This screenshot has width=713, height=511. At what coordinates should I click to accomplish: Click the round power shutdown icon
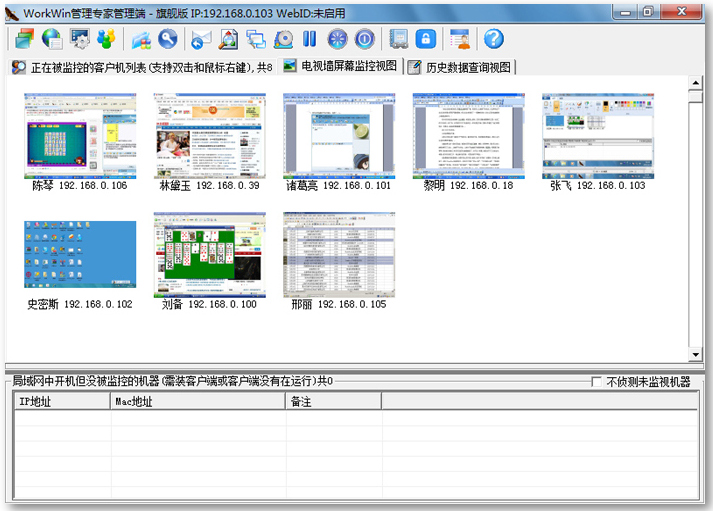coord(364,39)
